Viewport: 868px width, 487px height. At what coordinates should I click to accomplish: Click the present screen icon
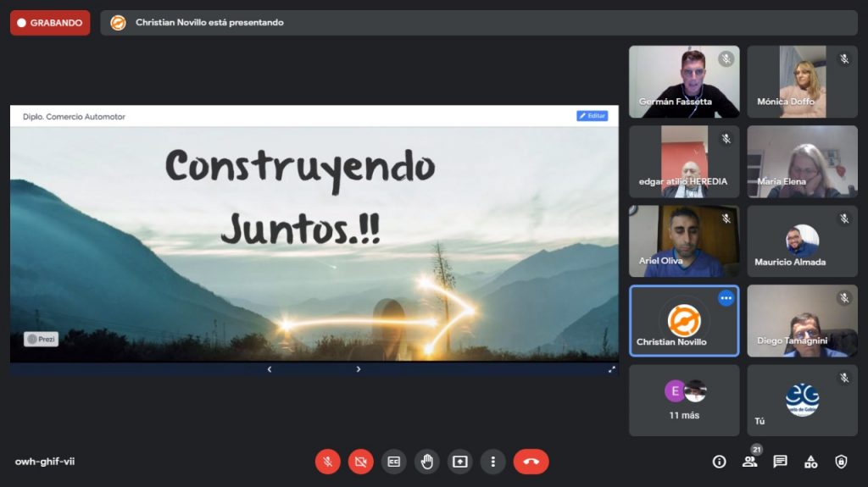click(x=460, y=462)
